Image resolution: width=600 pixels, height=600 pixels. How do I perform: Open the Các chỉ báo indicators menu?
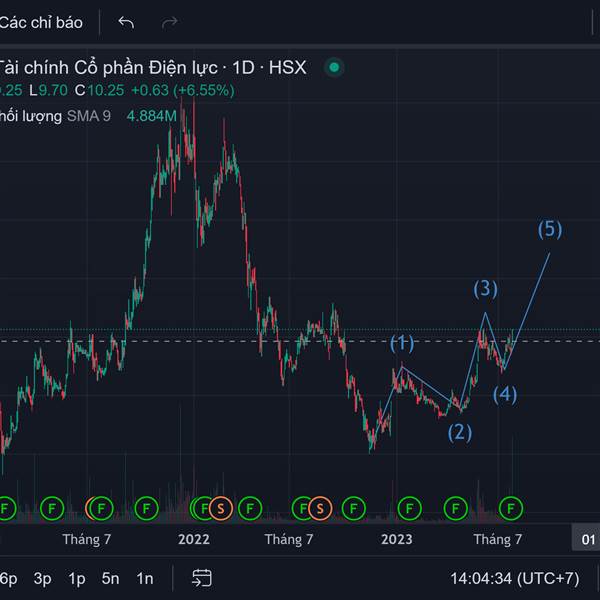pyautogui.click(x=41, y=23)
